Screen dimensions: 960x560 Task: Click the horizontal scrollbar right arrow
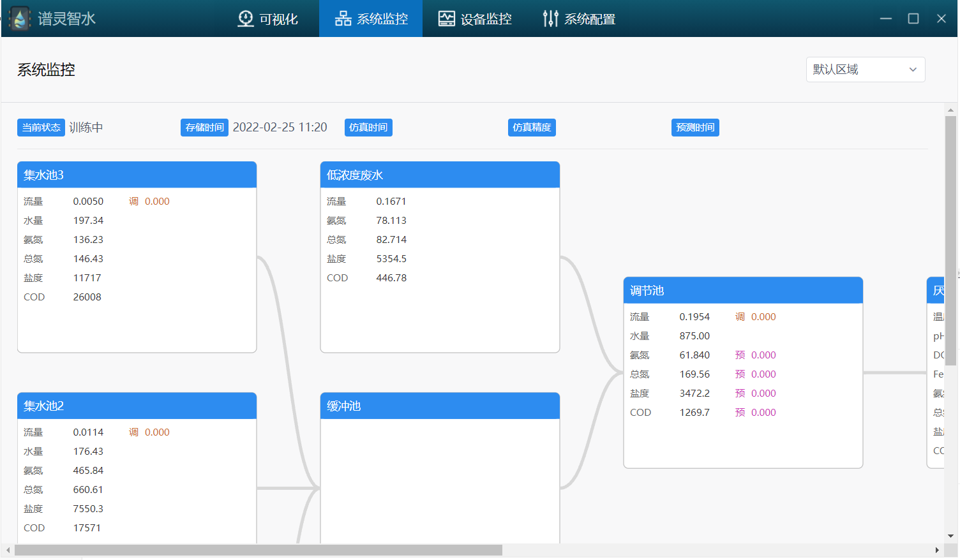point(937,550)
